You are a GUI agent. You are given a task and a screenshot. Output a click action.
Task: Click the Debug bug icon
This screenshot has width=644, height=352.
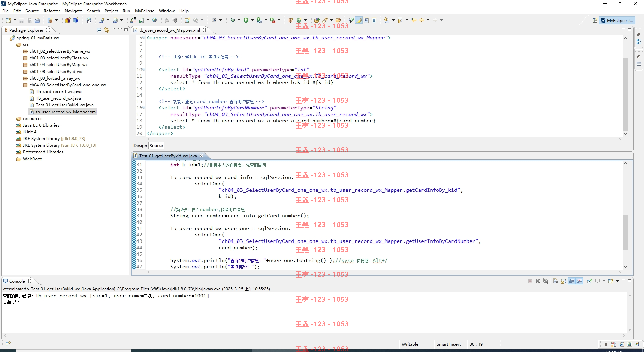232,20
